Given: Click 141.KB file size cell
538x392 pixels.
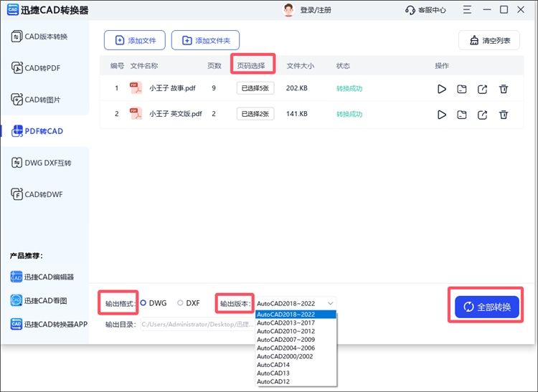Looking at the screenshot, I should tap(297, 114).
